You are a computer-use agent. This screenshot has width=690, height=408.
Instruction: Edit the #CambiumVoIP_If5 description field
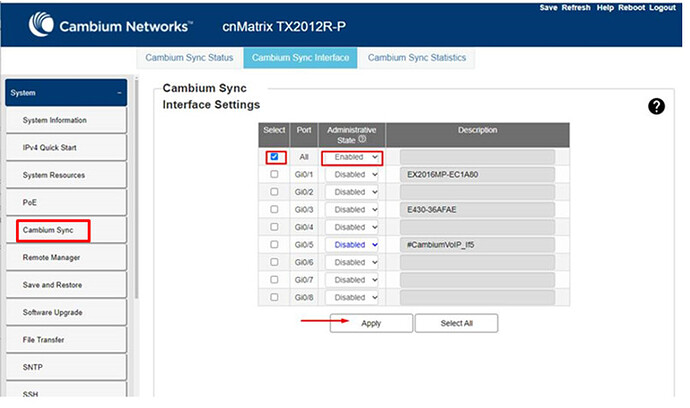pos(477,245)
